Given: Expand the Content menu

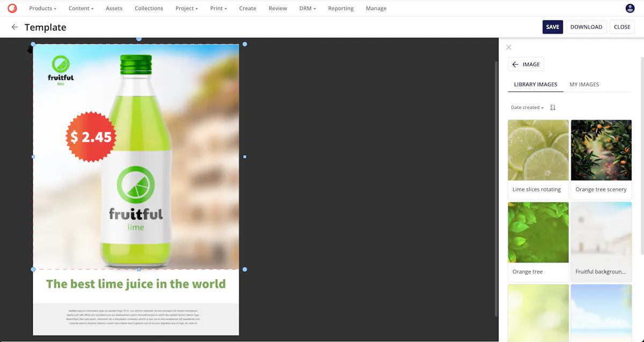Looking at the screenshot, I should 81,9.
